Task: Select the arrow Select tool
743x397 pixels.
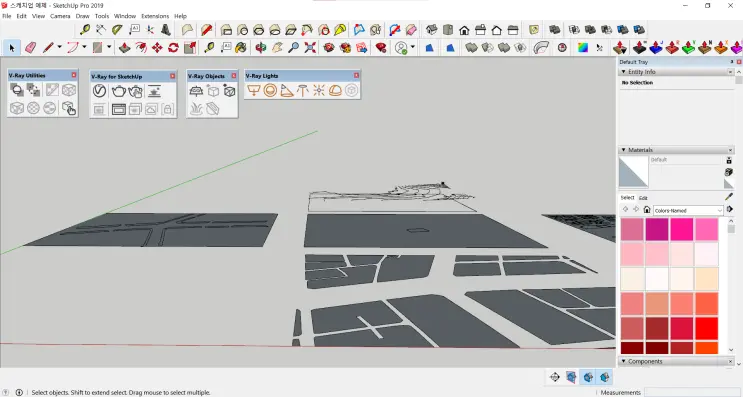Action: click(x=12, y=48)
